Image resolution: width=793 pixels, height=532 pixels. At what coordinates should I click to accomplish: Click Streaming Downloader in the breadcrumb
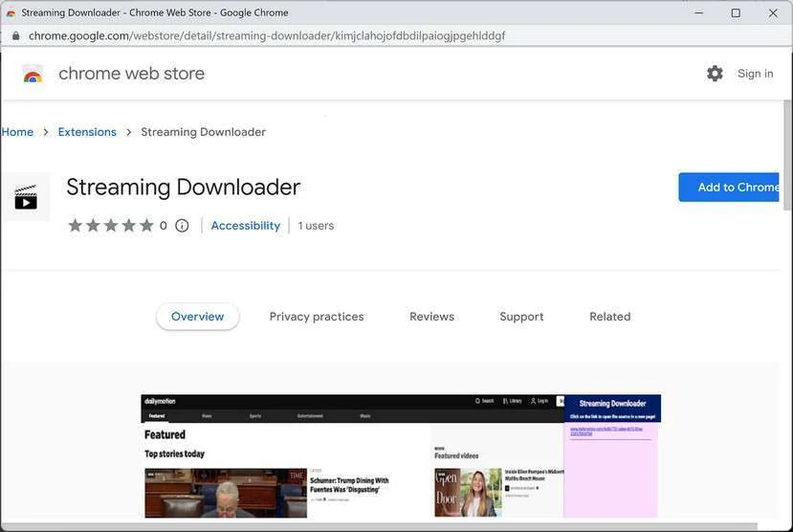[x=204, y=132]
